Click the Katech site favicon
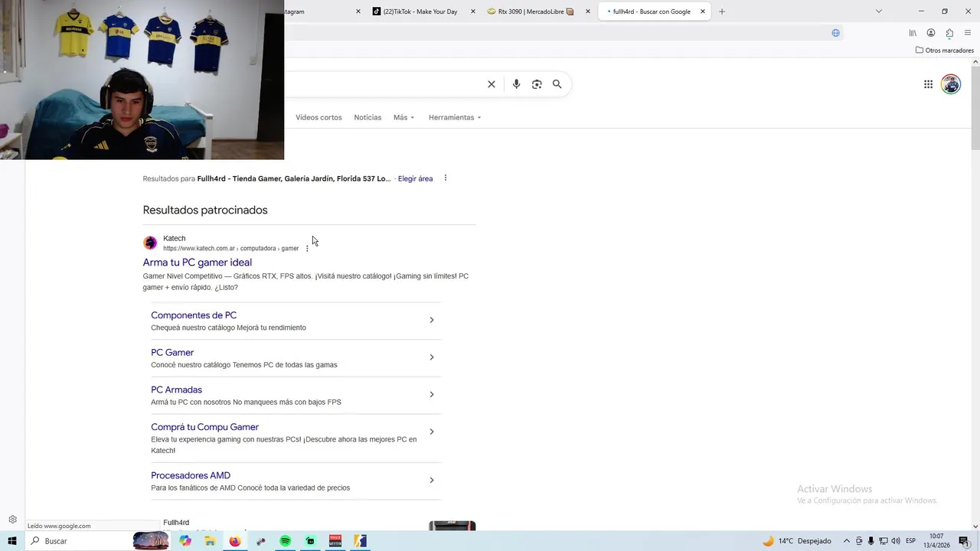Image resolution: width=980 pixels, height=551 pixels. point(150,243)
